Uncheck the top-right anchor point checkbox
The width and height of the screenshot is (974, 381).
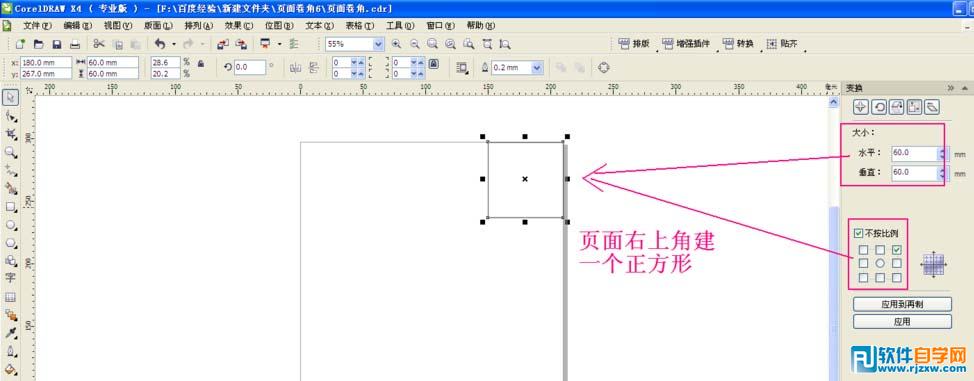coord(897,250)
